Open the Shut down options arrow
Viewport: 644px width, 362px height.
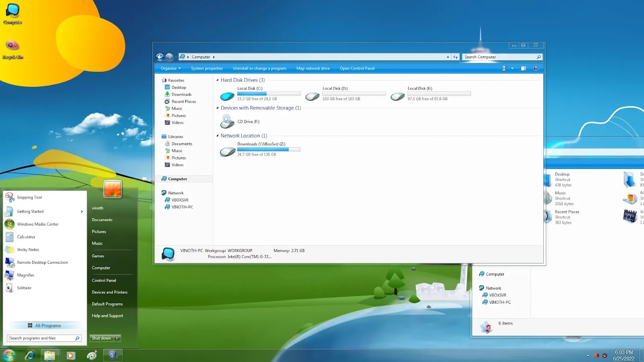tap(117, 338)
